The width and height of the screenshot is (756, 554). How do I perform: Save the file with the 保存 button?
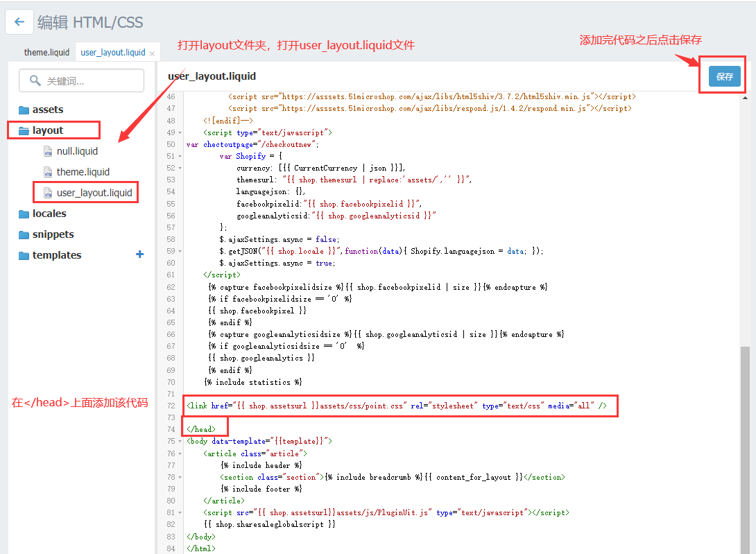click(724, 76)
